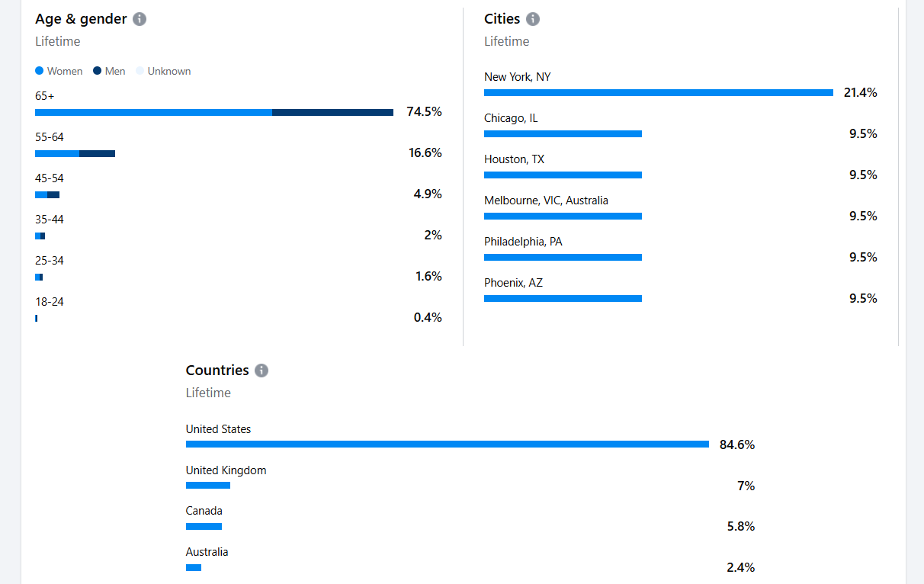Click the Countries info icon
The height and width of the screenshot is (584, 924).
(x=261, y=371)
